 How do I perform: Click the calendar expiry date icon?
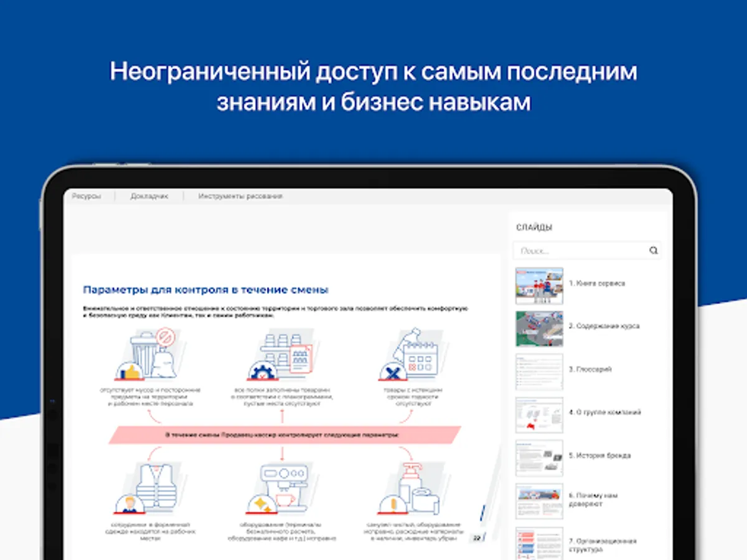pos(411,355)
